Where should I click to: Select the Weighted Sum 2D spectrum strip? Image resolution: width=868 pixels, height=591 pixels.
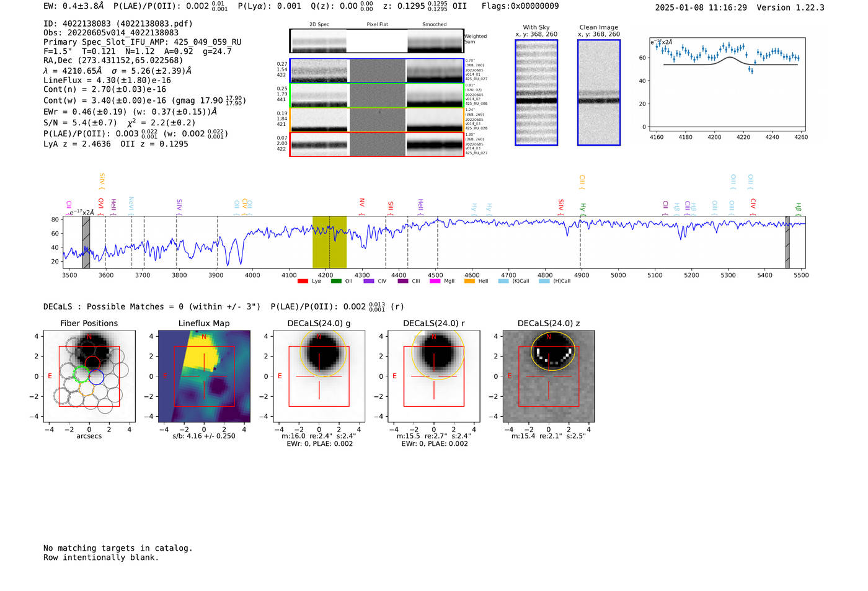tap(377, 41)
